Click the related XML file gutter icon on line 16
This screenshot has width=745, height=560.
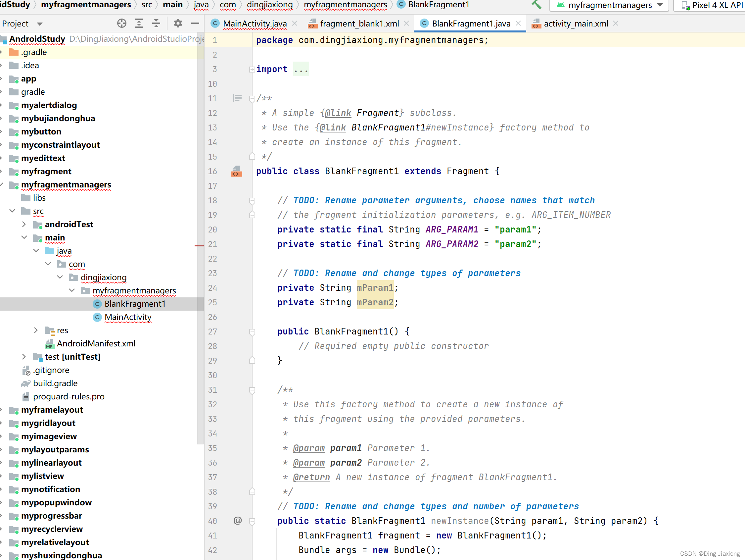click(x=236, y=172)
